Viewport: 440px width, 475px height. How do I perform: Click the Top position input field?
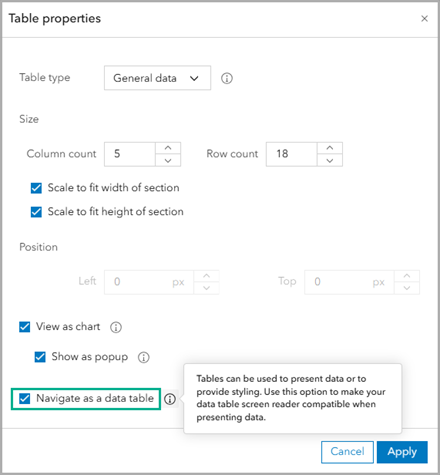pyautogui.click(x=349, y=282)
